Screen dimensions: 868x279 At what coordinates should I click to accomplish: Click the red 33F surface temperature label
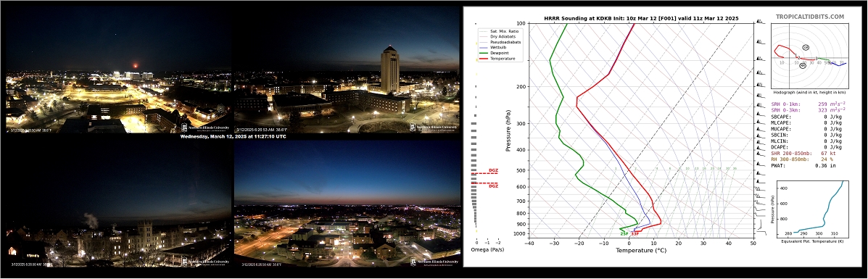(x=635, y=233)
